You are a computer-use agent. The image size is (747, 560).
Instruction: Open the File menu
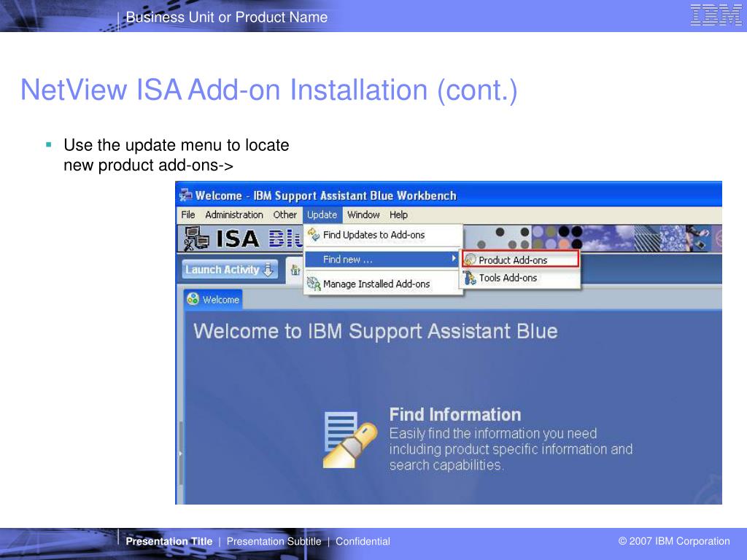[187, 215]
